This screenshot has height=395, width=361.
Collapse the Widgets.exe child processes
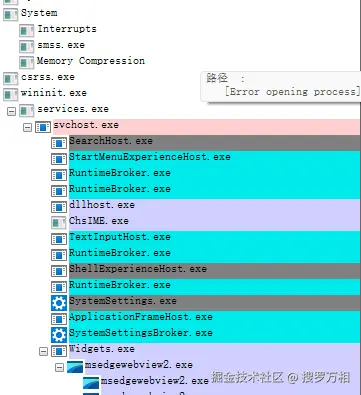click(43, 351)
